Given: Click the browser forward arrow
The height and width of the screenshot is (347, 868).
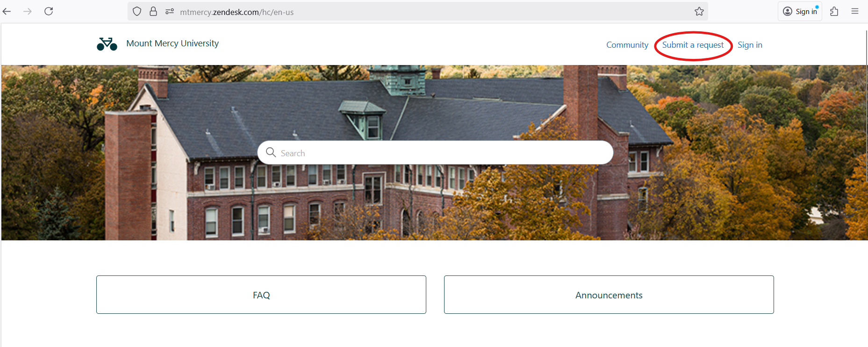Looking at the screenshot, I should click(x=28, y=11).
